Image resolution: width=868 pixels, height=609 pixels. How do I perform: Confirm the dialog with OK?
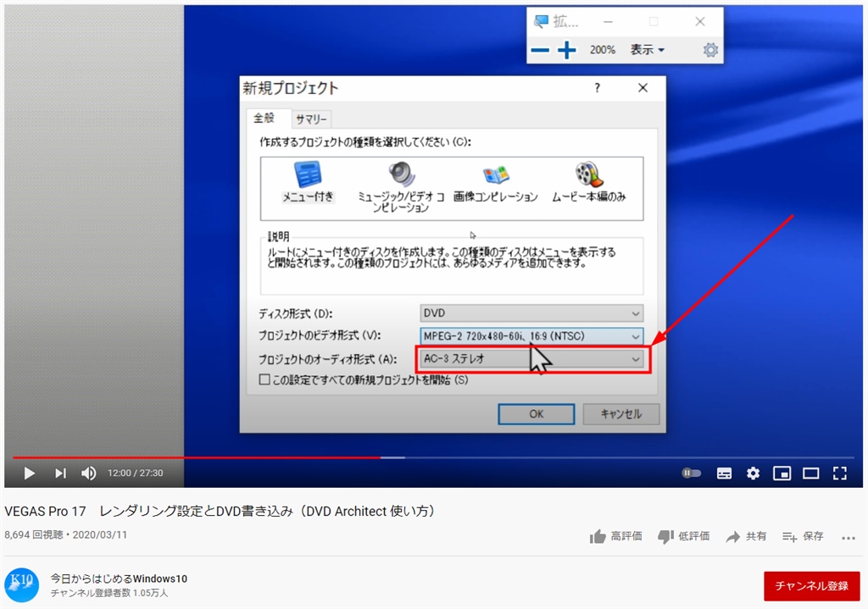click(x=536, y=413)
